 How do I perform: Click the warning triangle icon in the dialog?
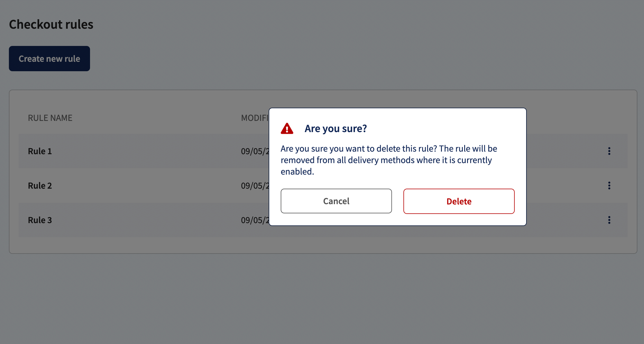coord(287,129)
